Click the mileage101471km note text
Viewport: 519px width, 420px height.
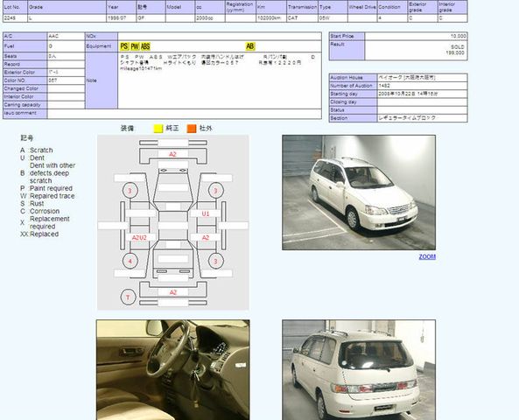point(141,68)
